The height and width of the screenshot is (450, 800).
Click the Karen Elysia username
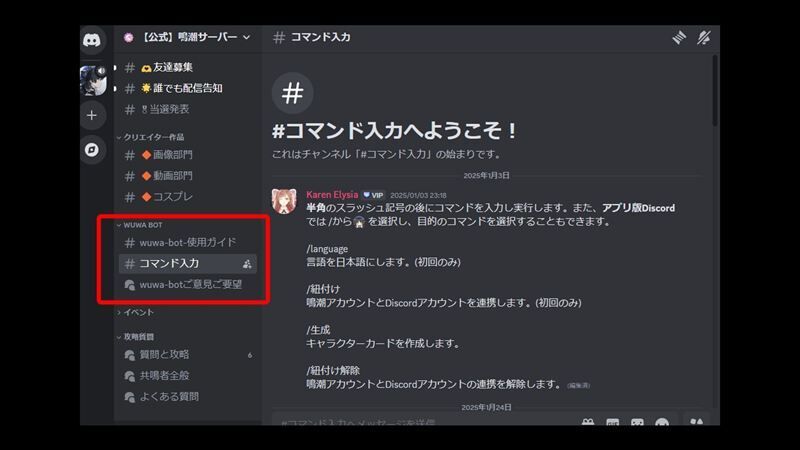point(332,194)
